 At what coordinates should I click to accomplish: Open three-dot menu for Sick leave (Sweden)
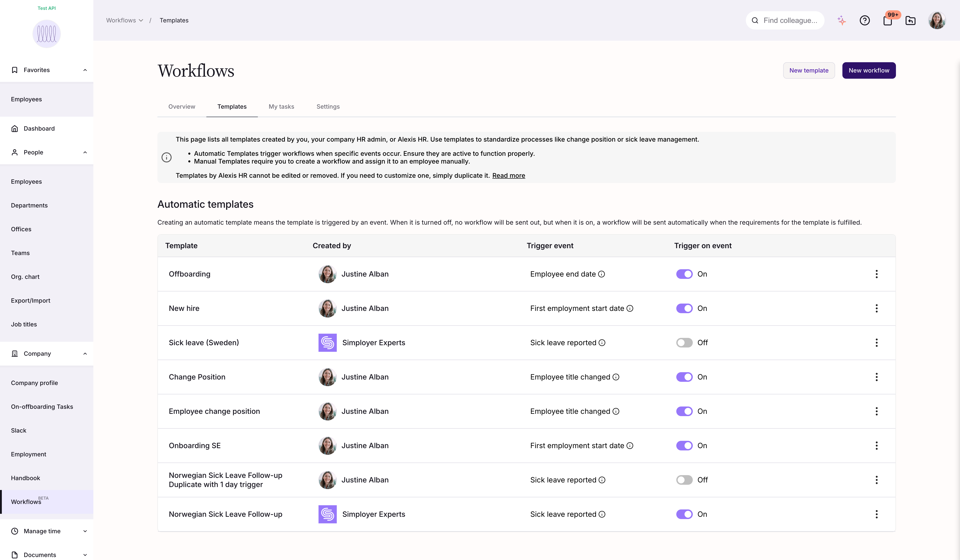coord(876,343)
